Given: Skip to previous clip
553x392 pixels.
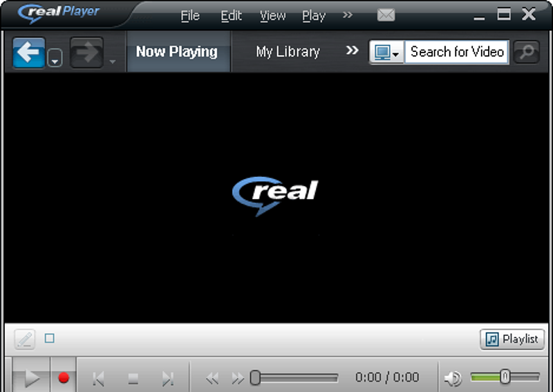Looking at the screenshot, I should pyautogui.click(x=98, y=379).
